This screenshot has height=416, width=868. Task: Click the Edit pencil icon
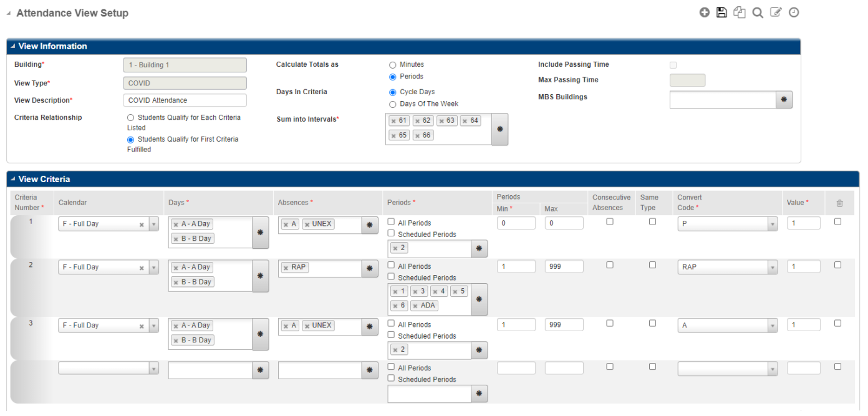pyautogui.click(x=775, y=12)
